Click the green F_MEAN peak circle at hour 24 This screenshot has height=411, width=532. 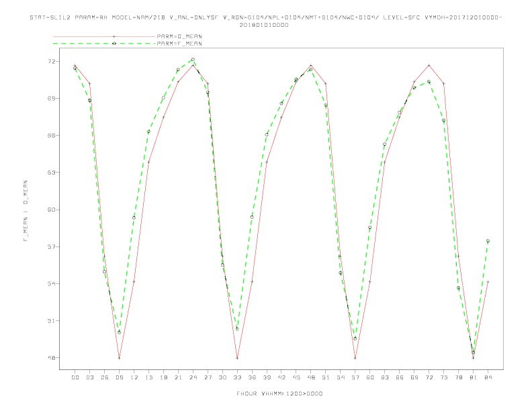click(193, 59)
